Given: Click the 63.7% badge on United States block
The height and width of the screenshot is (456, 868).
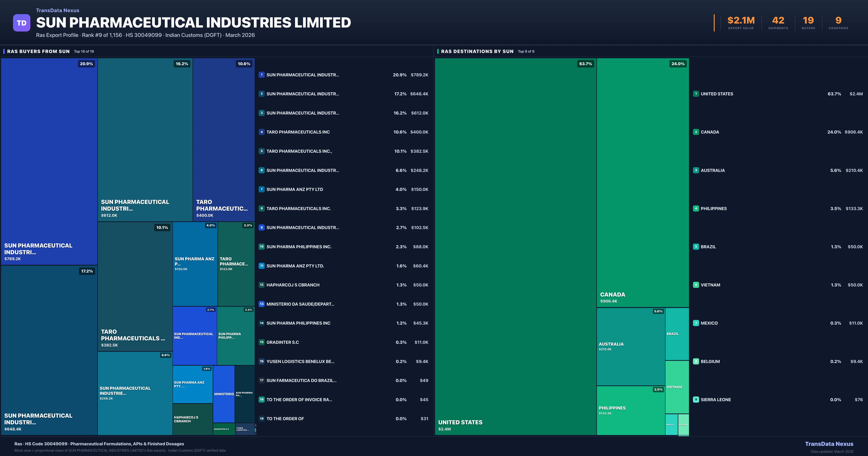Looking at the screenshot, I should click(x=585, y=63).
